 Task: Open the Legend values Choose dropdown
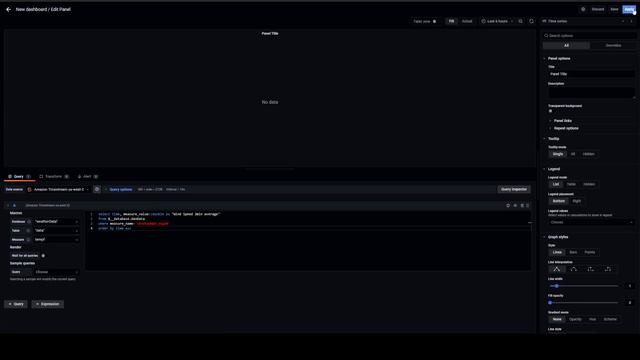click(591, 222)
